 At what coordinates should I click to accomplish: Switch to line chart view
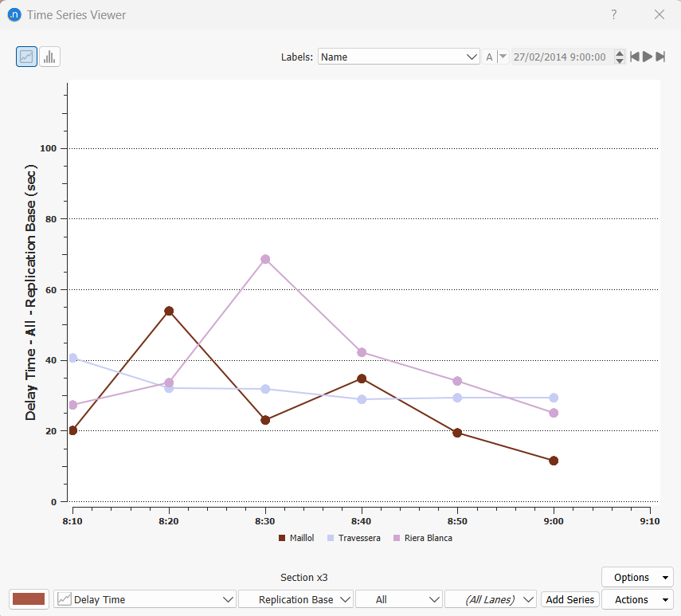(26, 57)
